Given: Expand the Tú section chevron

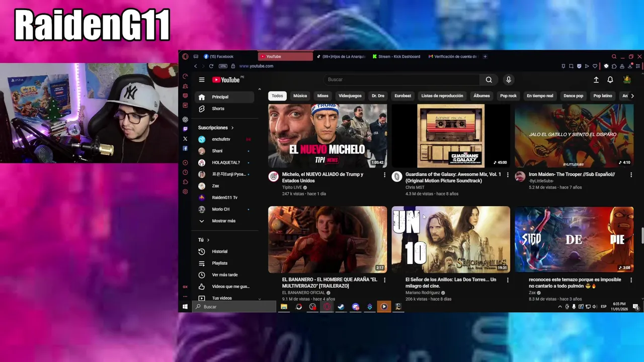Looking at the screenshot, I should tap(208, 240).
